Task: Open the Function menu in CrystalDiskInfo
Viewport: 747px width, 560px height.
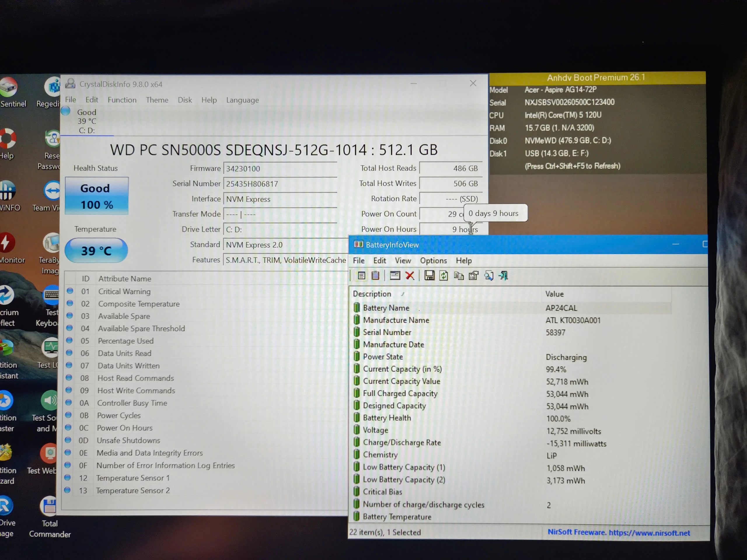Action: point(122,100)
